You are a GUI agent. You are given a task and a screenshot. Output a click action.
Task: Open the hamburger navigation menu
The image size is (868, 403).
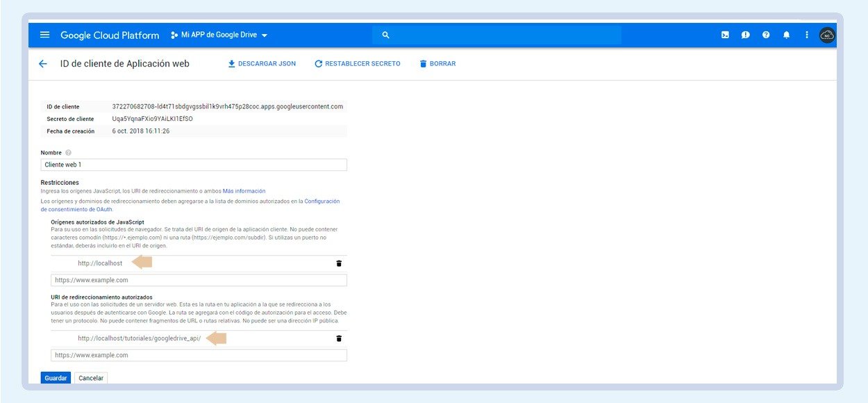click(x=45, y=35)
